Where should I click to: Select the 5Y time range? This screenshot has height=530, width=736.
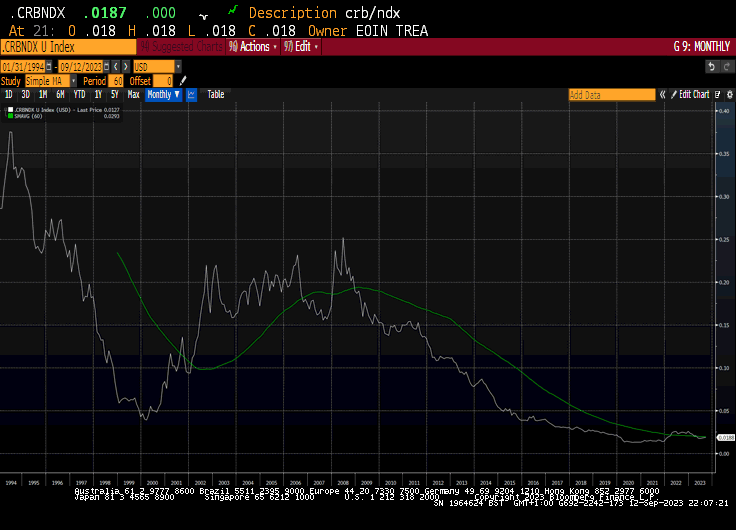point(115,94)
